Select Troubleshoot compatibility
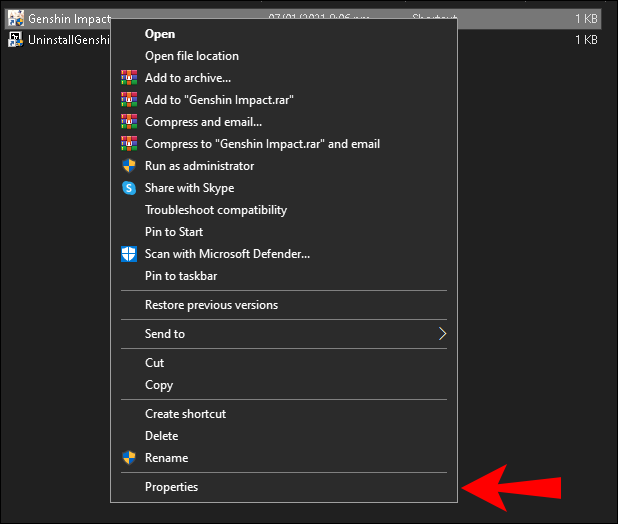The image size is (618, 524). [x=216, y=210]
